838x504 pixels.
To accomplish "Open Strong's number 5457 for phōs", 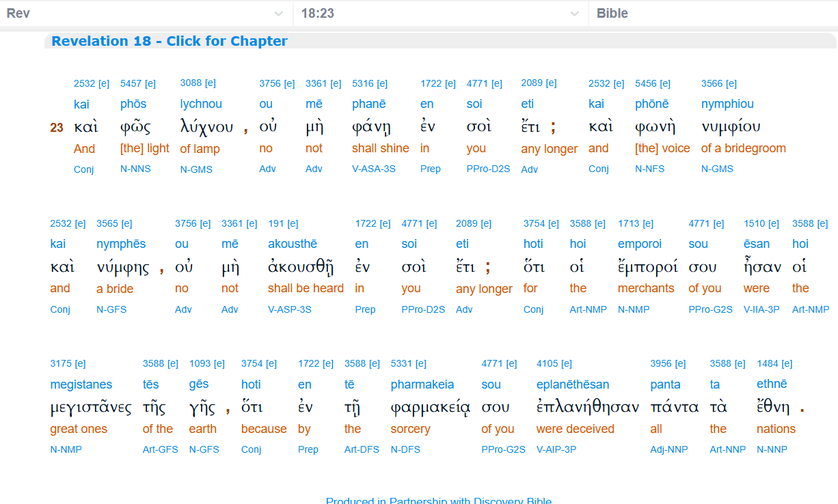I will (129, 83).
